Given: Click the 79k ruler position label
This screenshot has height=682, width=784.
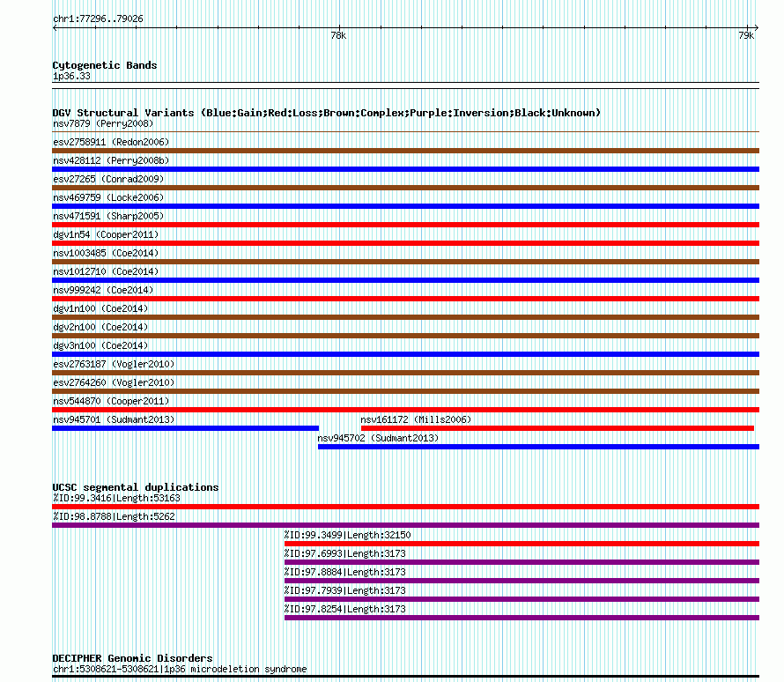Looking at the screenshot, I should (746, 35).
